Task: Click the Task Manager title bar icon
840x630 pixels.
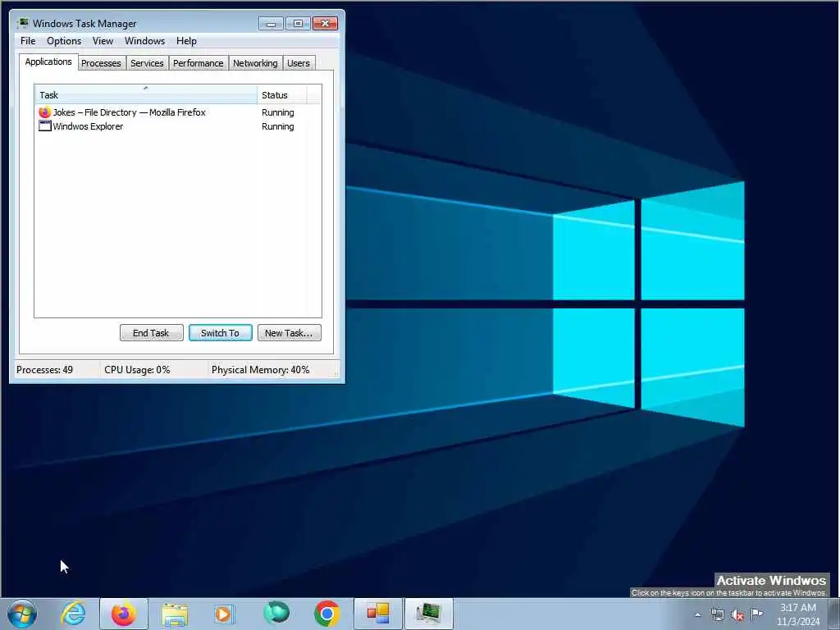Action: (x=22, y=23)
